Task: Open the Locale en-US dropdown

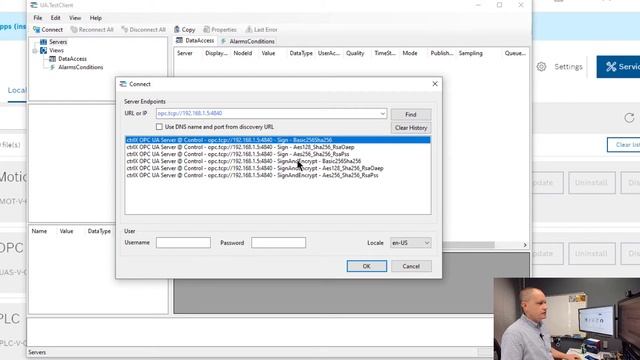Action: point(411,243)
